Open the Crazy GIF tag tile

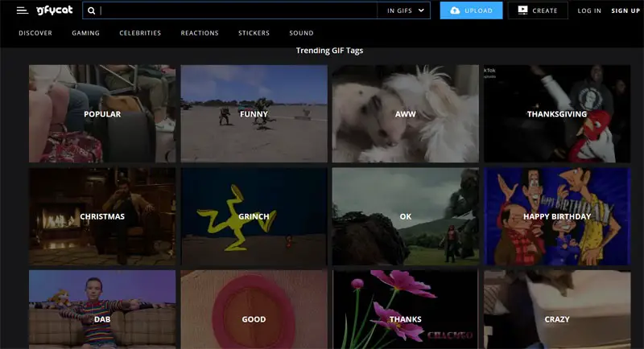click(x=557, y=310)
